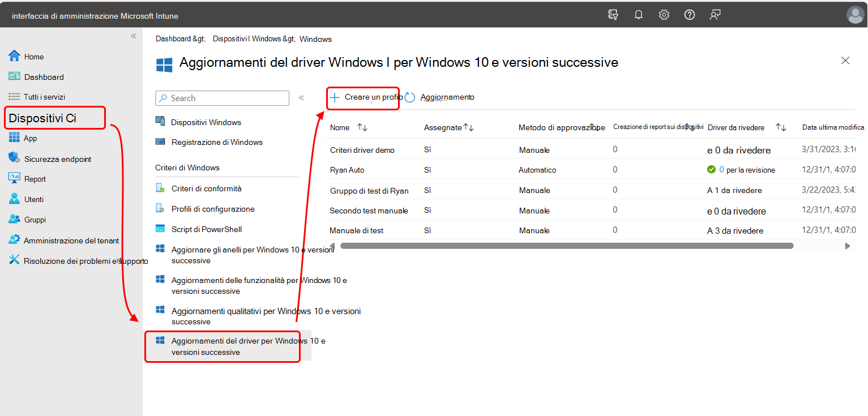Open Dispositivi in the left navigation

coord(55,118)
